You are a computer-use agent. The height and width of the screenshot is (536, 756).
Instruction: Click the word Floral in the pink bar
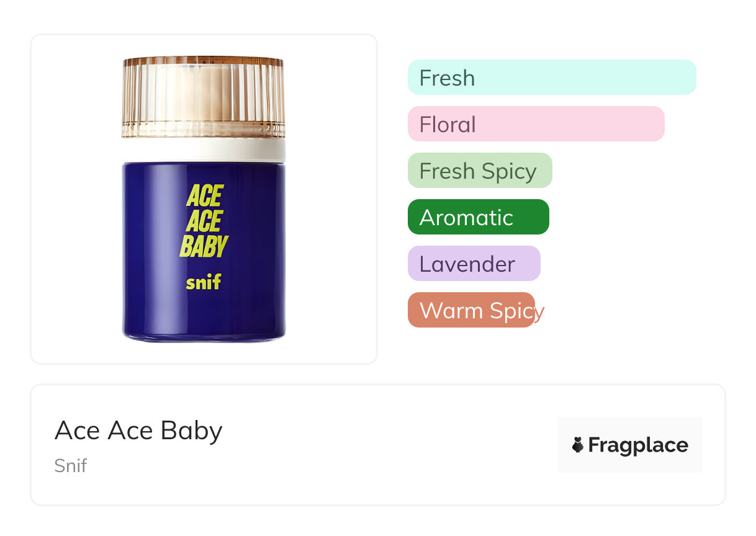click(x=448, y=125)
